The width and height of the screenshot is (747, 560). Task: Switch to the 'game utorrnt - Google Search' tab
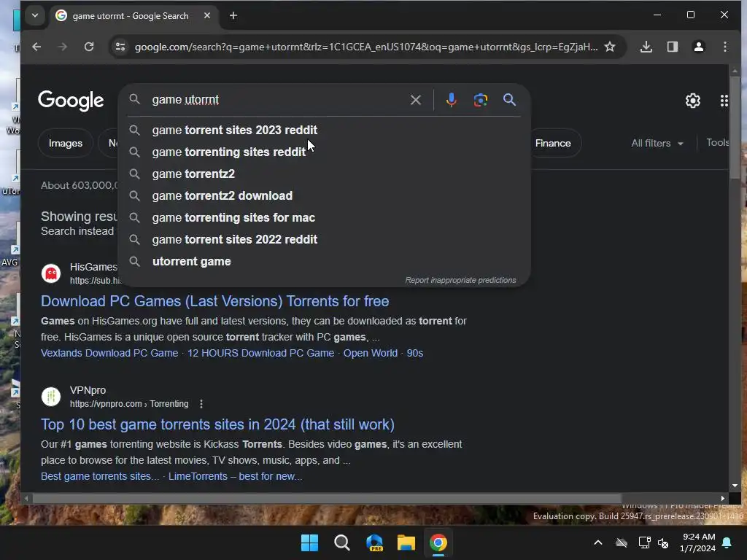(x=131, y=16)
